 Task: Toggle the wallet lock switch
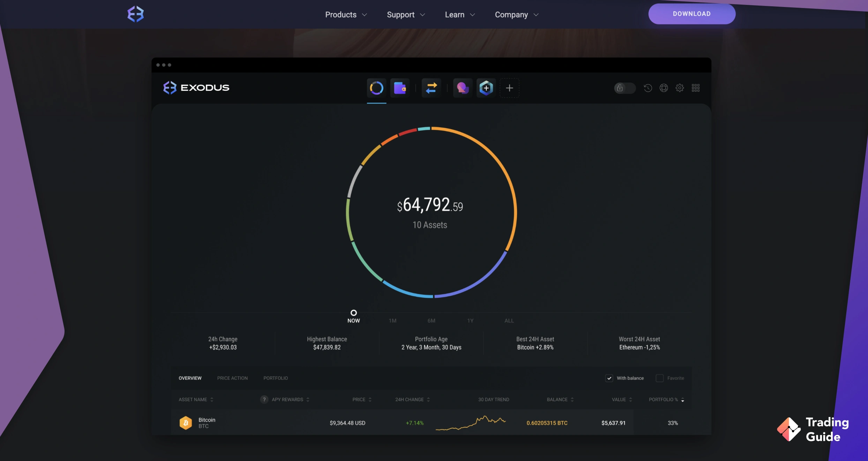625,88
